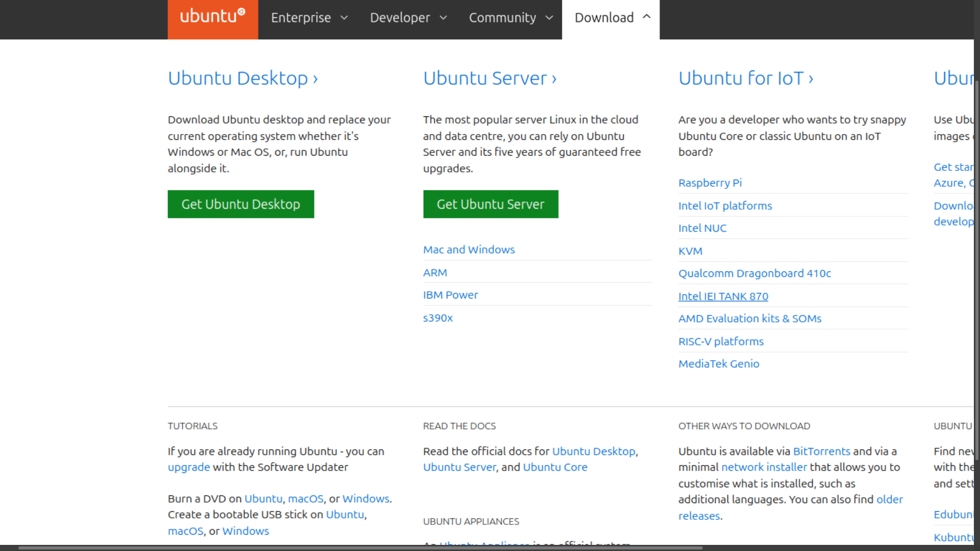The image size is (980, 551).
Task: Open the network installer link
Action: tap(764, 467)
